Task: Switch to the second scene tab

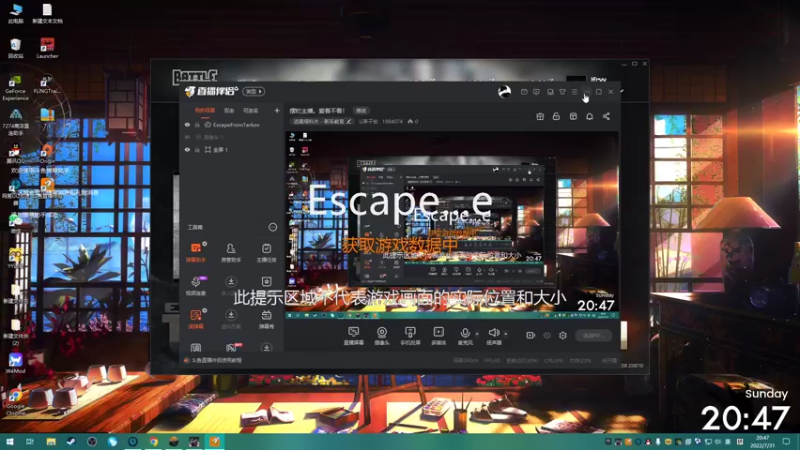Action: (229, 110)
